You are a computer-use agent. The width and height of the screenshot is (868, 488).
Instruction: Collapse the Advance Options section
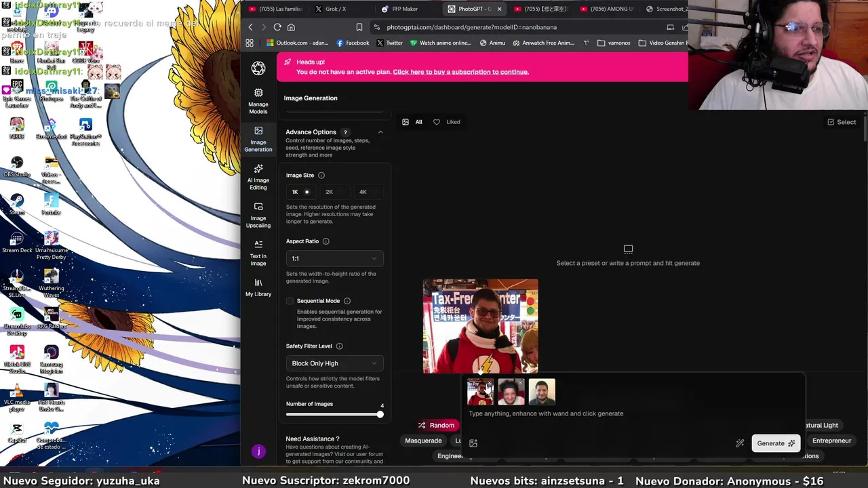click(x=380, y=132)
